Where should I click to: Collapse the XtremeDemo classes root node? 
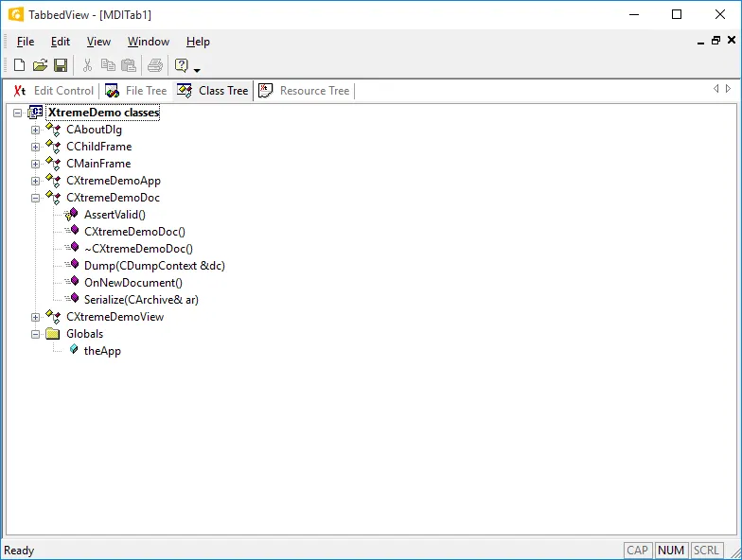[17, 114]
